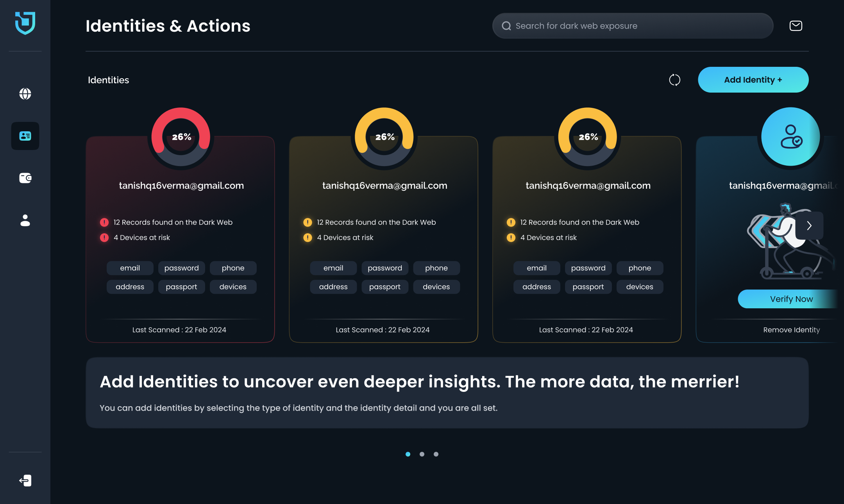Select third carousel page dot
Screen dimensions: 844x504
coord(436,454)
